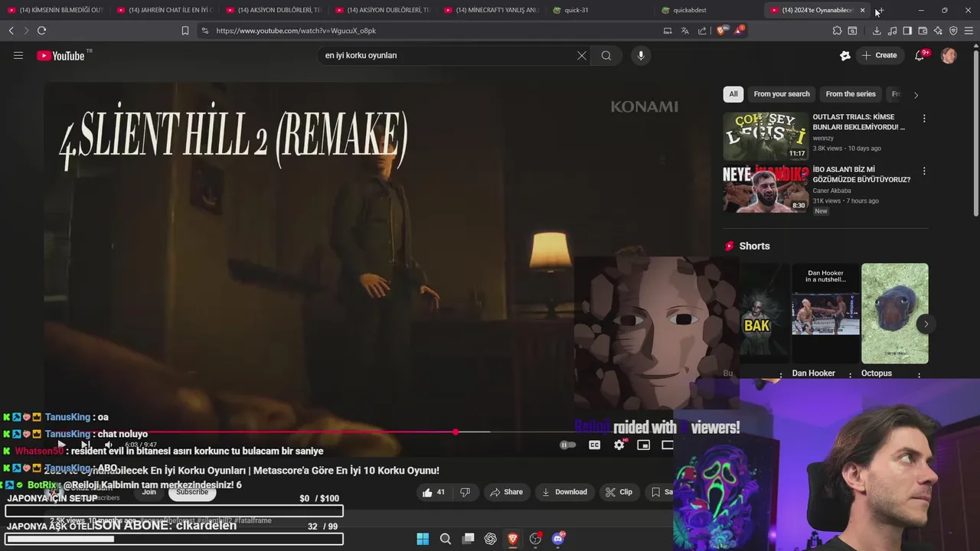Open Brave Shields lion icon

pyautogui.click(x=721, y=31)
